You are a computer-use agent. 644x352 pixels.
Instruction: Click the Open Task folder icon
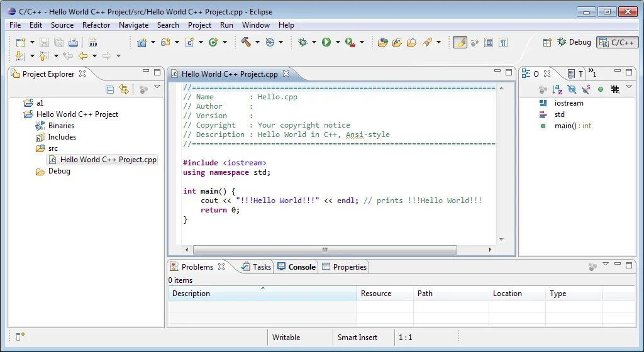pyautogui.click(x=411, y=42)
